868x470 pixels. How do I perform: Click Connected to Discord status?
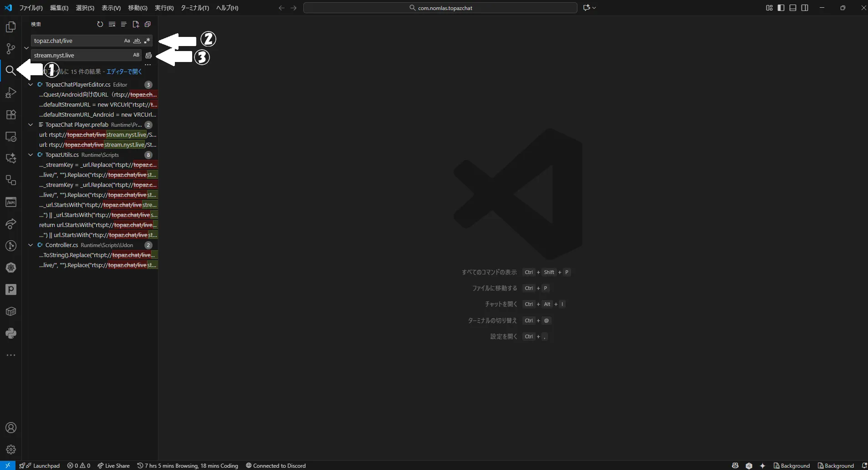[x=276, y=465]
